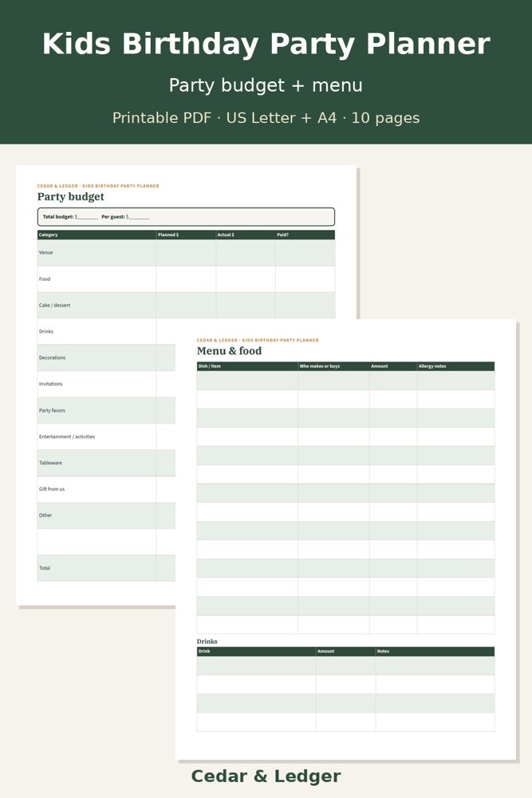Click the 'Category' column header
Screen dimensions: 532x798
[x=97, y=235]
